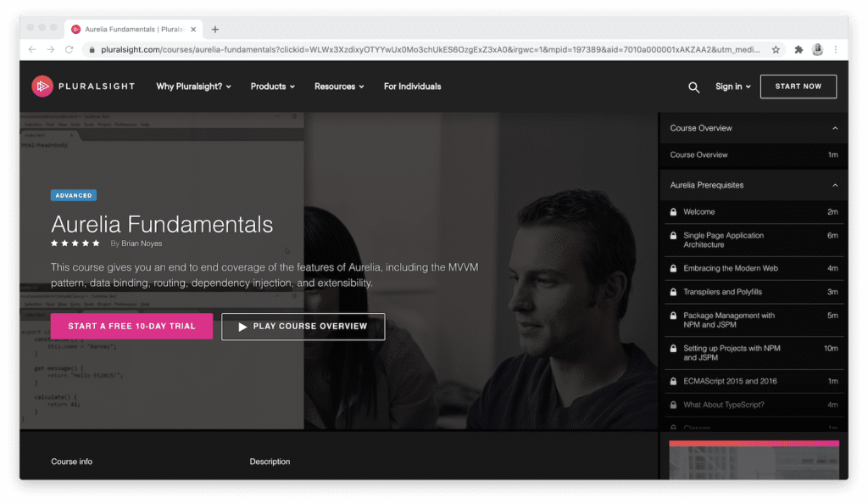Select What About TypeScript? lesson

point(724,405)
